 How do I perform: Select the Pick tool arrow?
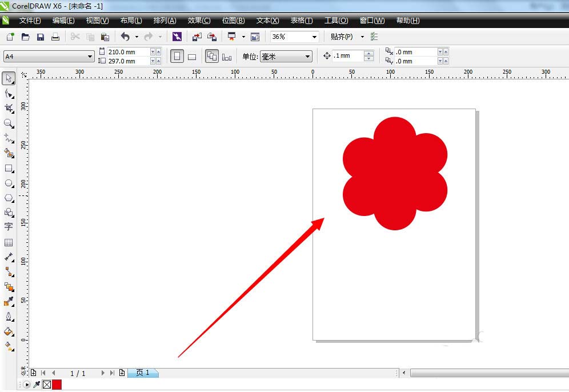(9, 78)
